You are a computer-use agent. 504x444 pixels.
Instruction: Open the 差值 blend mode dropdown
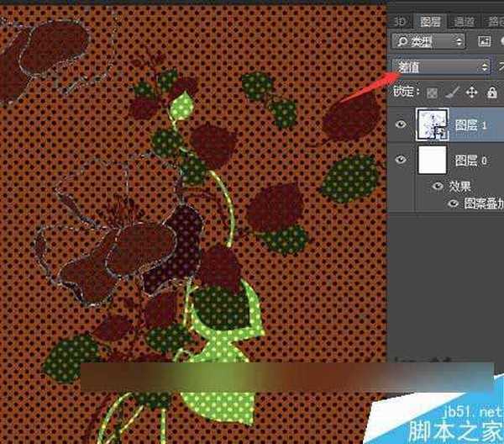(442, 66)
